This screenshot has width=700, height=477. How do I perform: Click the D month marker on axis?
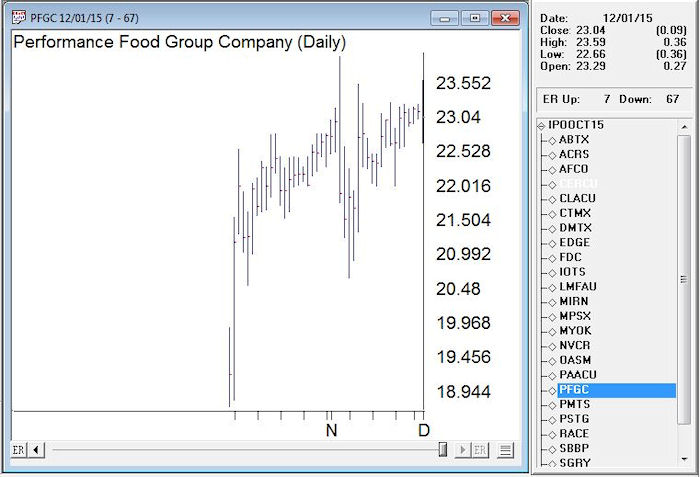pyautogui.click(x=424, y=431)
